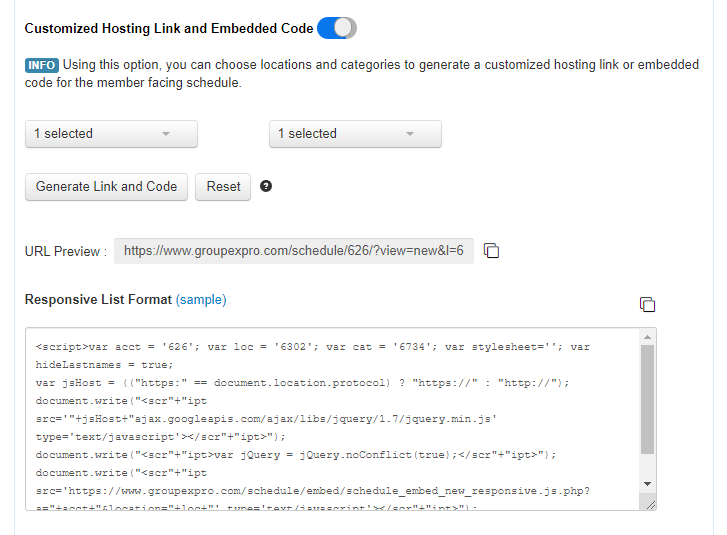Click the code box scrollbar thumb
Viewport: 727px width, 535px height.
(648, 399)
